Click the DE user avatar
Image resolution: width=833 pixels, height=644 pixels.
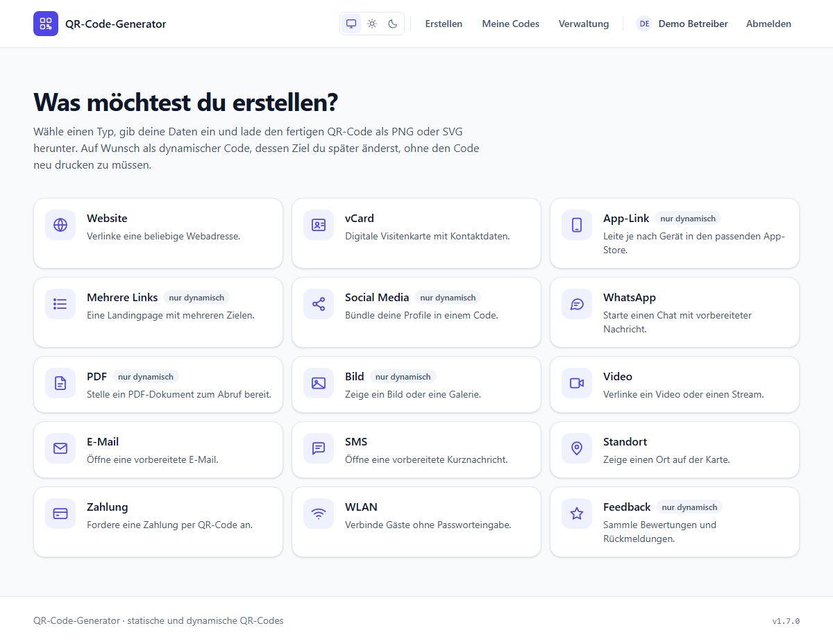click(x=644, y=24)
